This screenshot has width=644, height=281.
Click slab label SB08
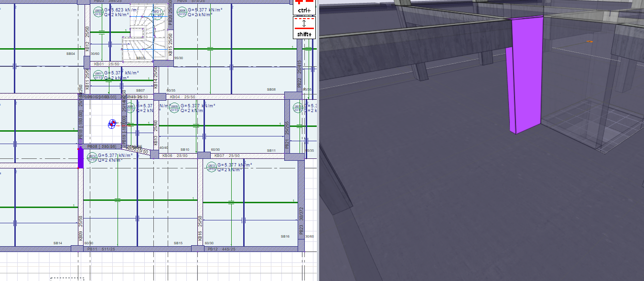point(271,89)
